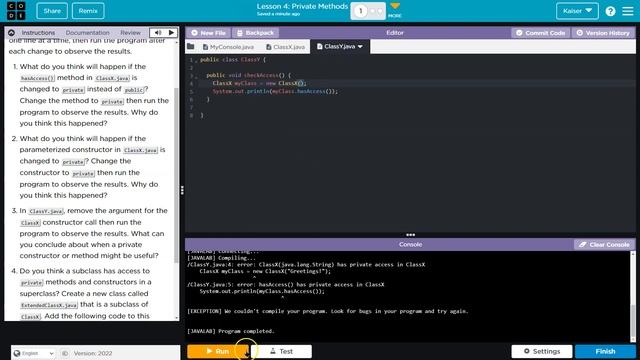Screen dimensions: 640x360
Task: Click the Commit Code button
Action: tap(540, 33)
